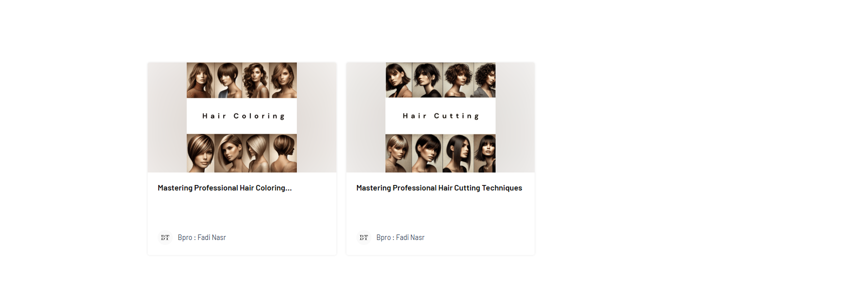Click curly brown hair portrait in Hair Coloring top row
The image size is (868, 283).
click(x=255, y=80)
